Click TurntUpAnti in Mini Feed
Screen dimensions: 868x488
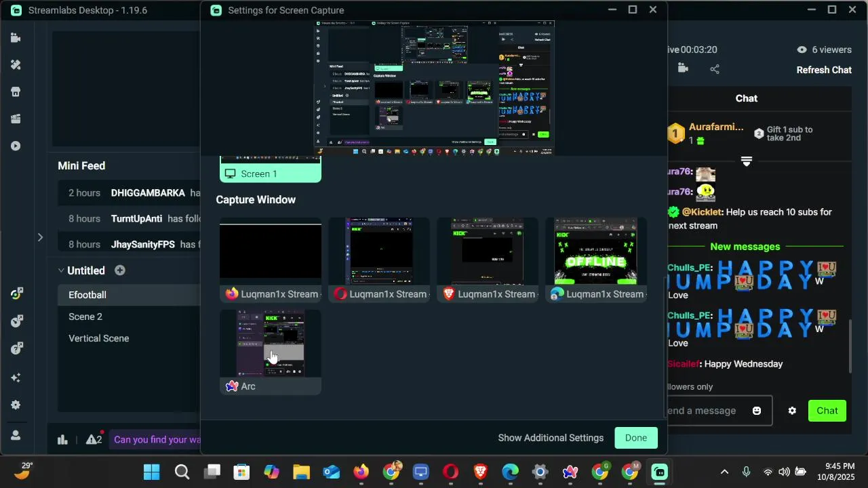136,219
